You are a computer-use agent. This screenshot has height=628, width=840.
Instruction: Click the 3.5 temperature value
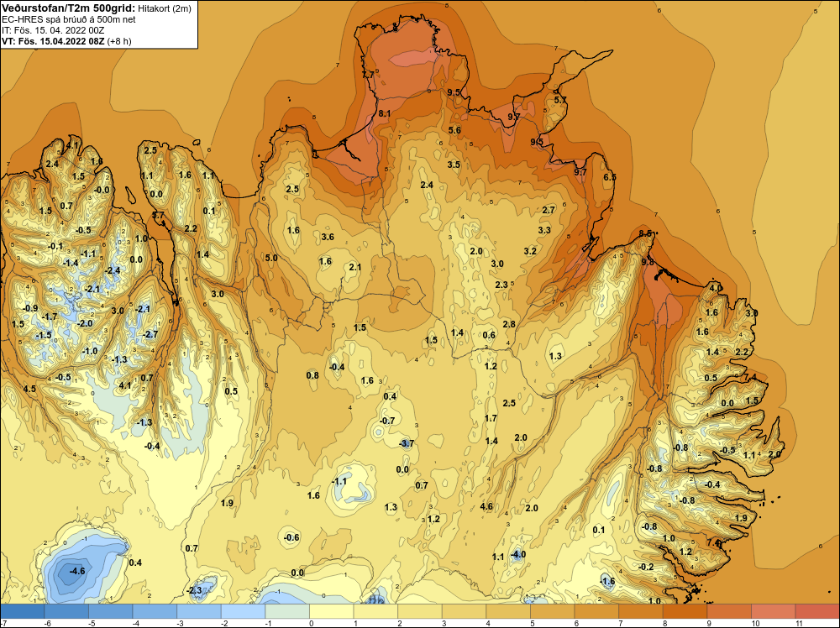[x=454, y=165]
